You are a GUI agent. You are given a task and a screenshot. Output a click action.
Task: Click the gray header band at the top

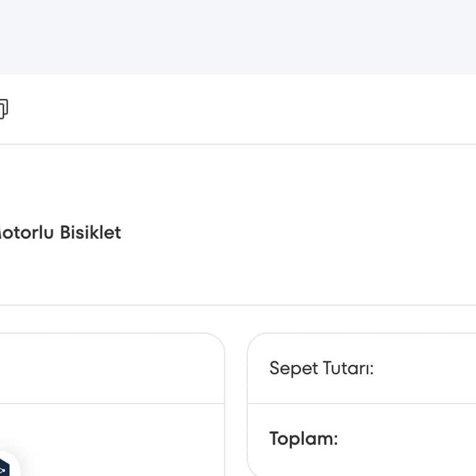tap(238, 37)
